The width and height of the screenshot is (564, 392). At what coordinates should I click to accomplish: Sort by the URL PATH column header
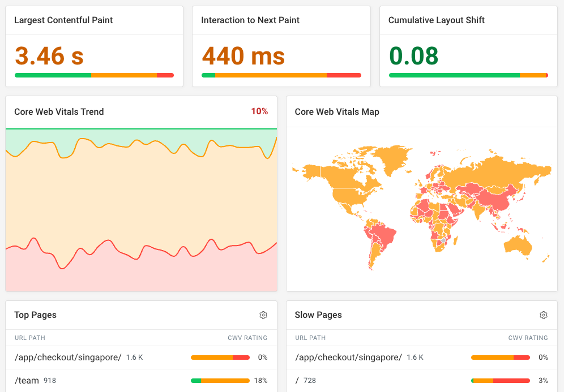point(29,338)
